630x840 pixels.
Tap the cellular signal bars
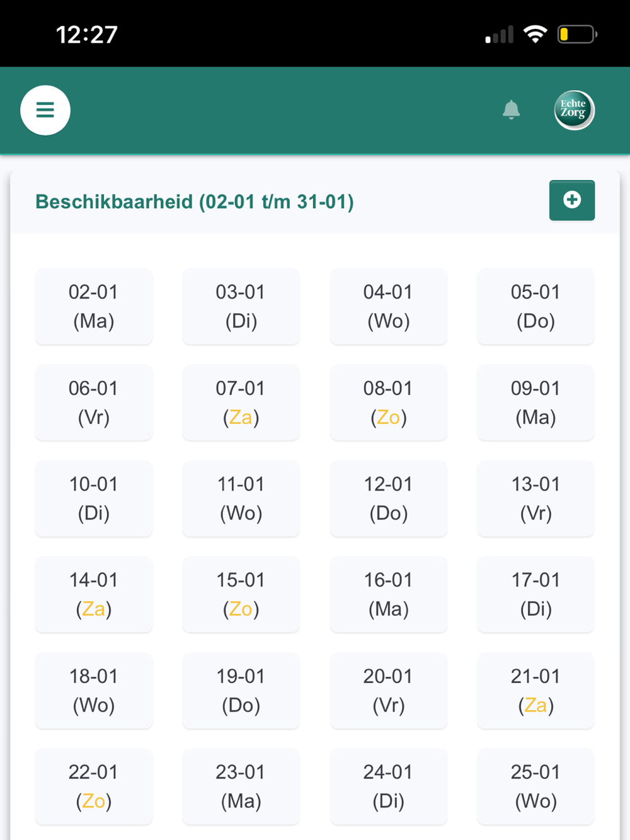click(x=499, y=35)
